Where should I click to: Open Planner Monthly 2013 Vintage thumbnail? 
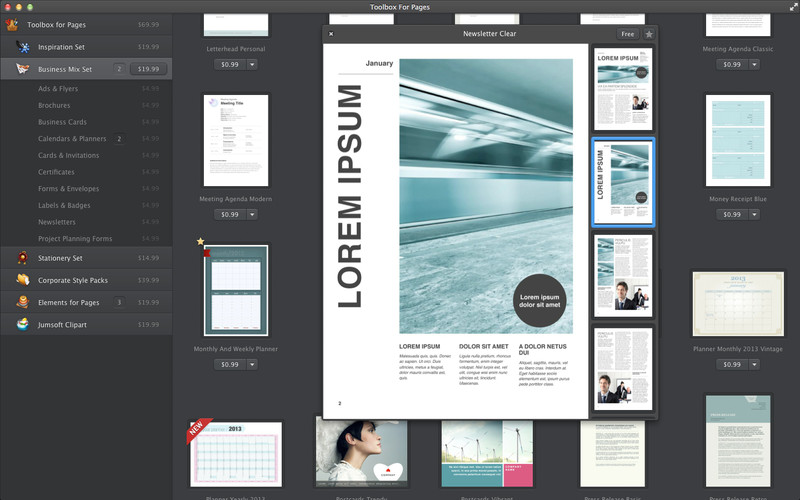[738, 304]
